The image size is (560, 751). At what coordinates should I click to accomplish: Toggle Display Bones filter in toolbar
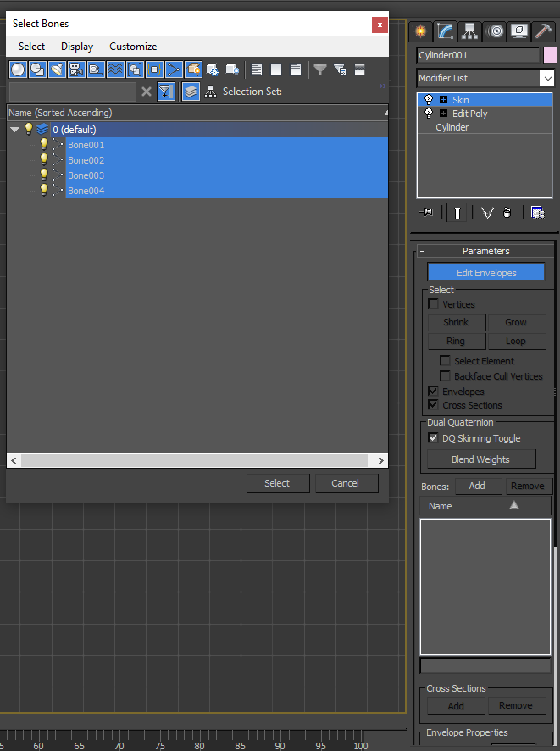click(x=175, y=70)
